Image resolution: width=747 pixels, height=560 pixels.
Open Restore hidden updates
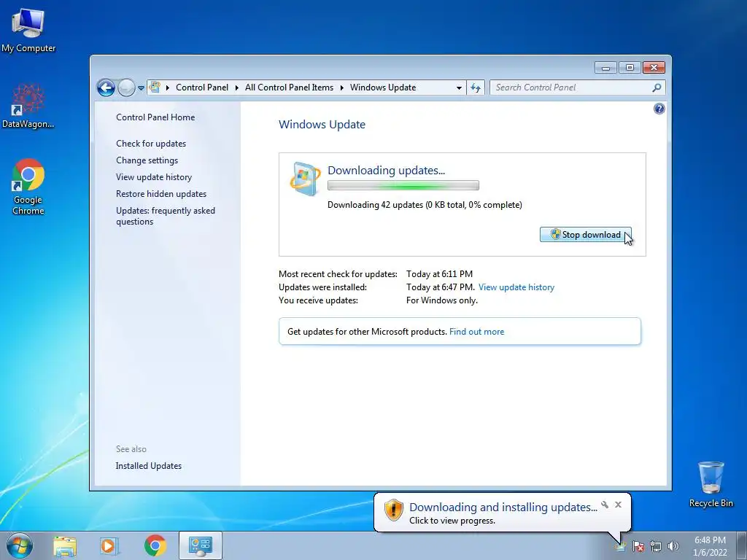pyautogui.click(x=161, y=194)
